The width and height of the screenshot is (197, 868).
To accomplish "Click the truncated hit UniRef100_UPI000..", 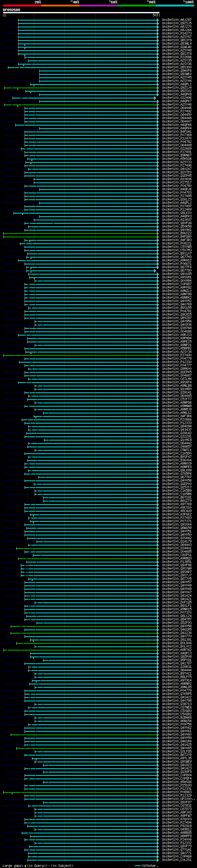I will click(x=179, y=799).
